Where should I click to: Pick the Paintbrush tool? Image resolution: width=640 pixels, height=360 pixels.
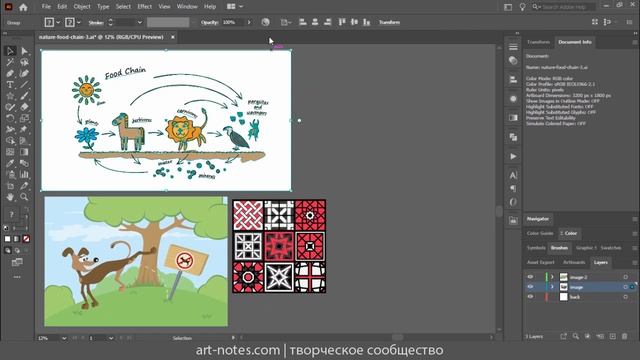(24, 96)
